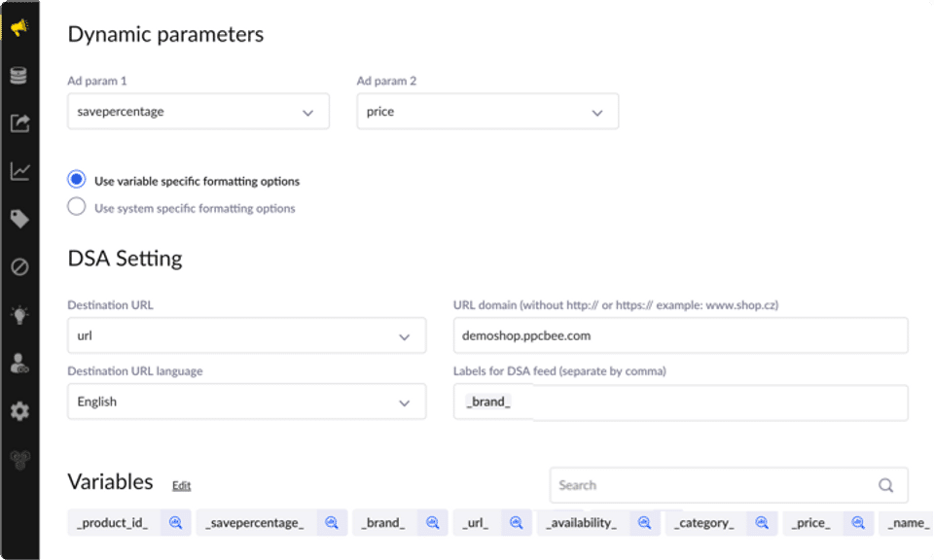Click the _brand_ variable chip label
934x560 pixels.
pos(383,522)
